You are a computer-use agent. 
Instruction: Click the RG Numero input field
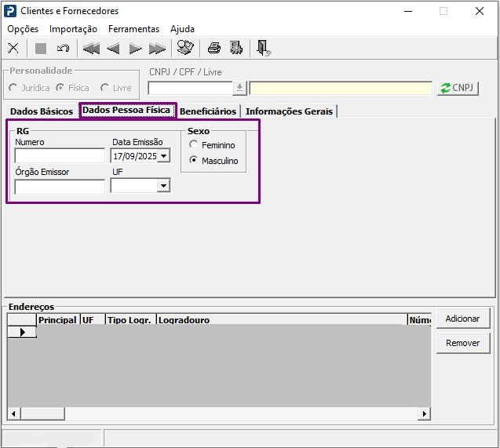tap(60, 156)
